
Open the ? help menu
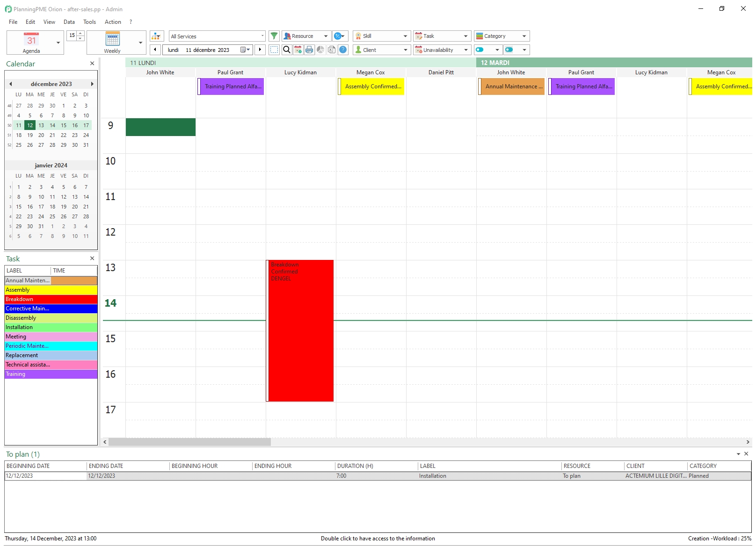click(131, 22)
